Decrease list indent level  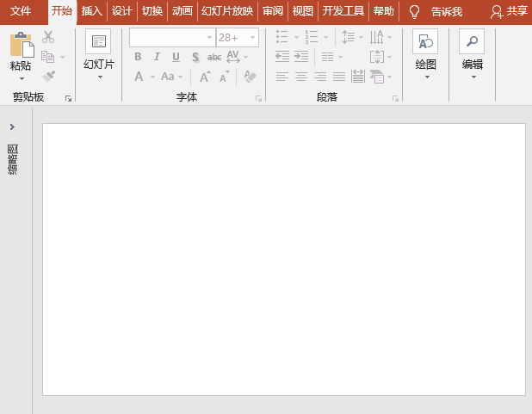point(282,57)
